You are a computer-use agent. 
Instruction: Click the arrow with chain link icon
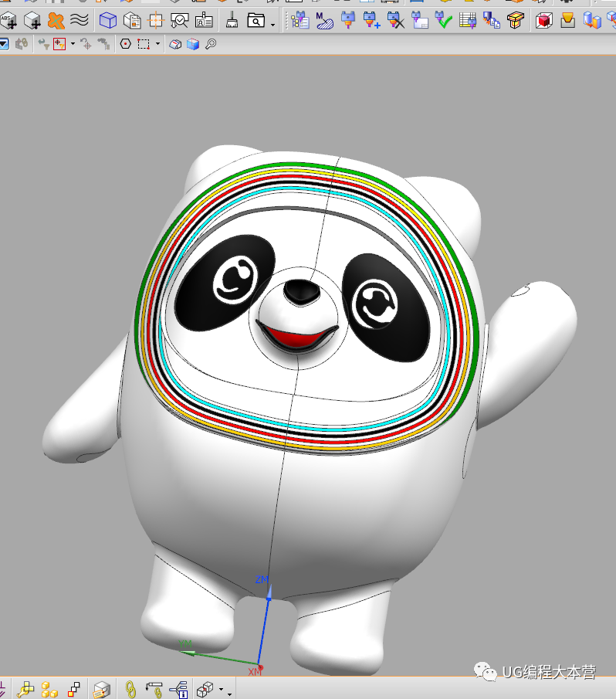(154, 689)
